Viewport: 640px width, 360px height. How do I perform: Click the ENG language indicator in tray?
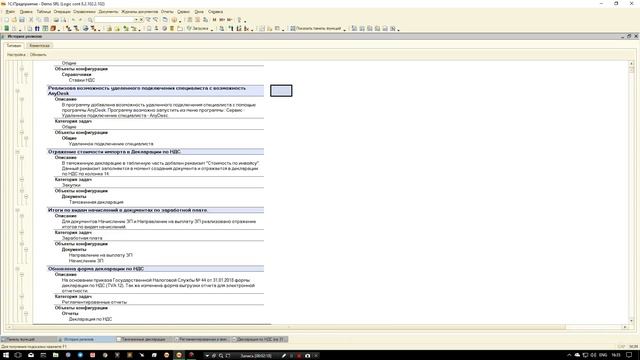pyautogui.click(x=603, y=355)
